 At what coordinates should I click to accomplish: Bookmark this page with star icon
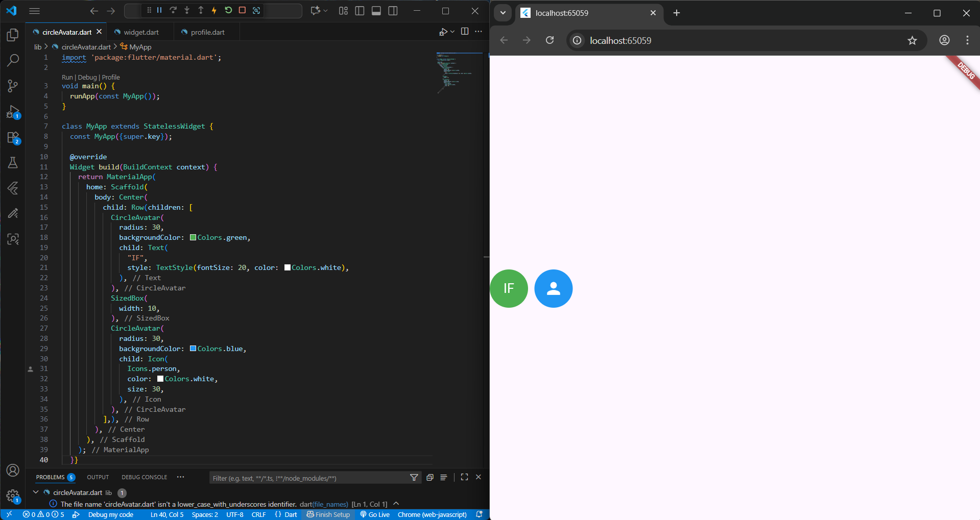pyautogui.click(x=912, y=40)
